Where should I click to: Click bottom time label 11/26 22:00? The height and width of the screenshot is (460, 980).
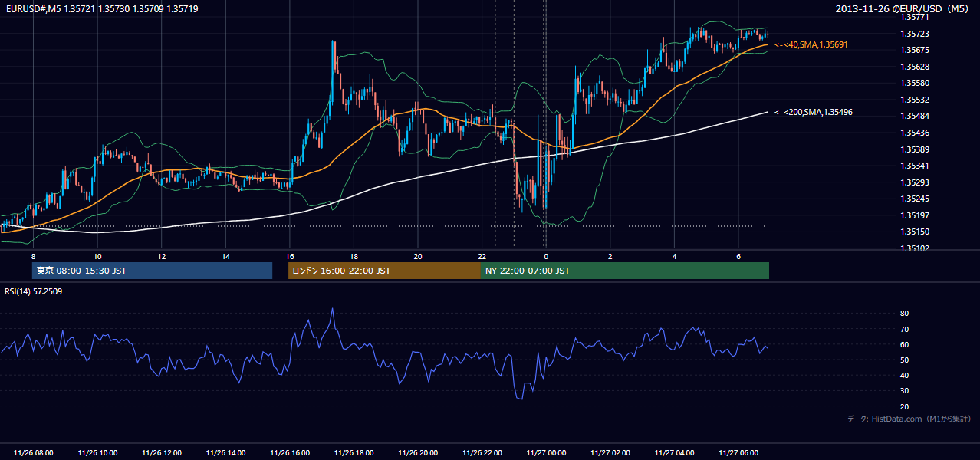click(482, 453)
